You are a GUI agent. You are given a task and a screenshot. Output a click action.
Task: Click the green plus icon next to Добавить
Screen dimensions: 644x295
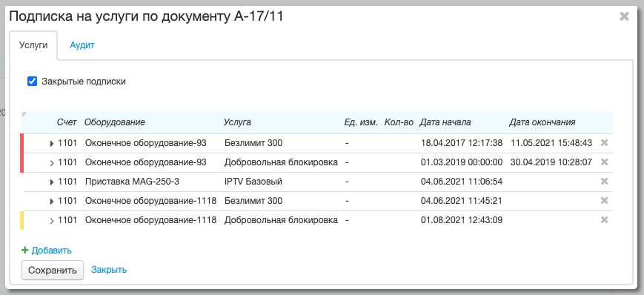point(24,250)
